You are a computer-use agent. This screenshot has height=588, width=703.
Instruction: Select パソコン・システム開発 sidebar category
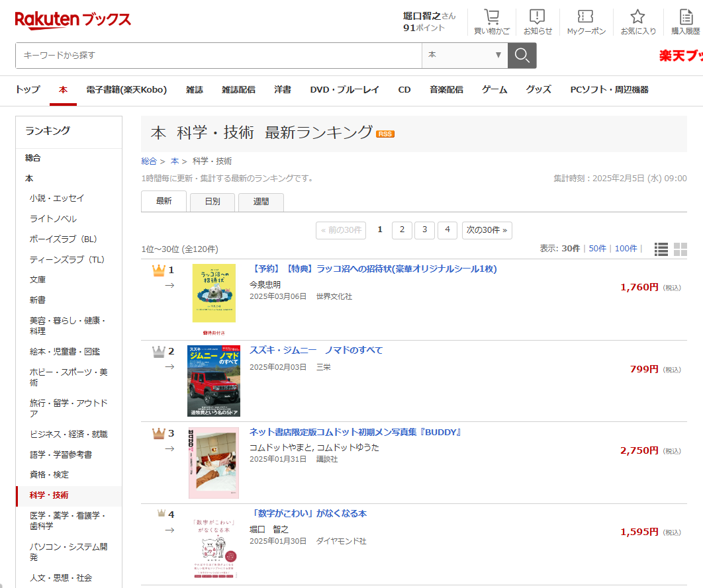click(69, 552)
